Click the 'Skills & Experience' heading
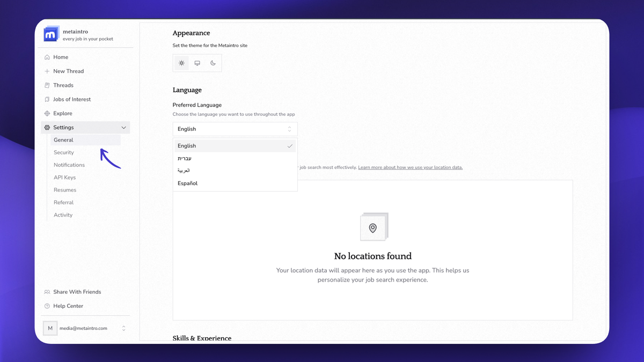The height and width of the screenshot is (362, 644). (x=202, y=338)
